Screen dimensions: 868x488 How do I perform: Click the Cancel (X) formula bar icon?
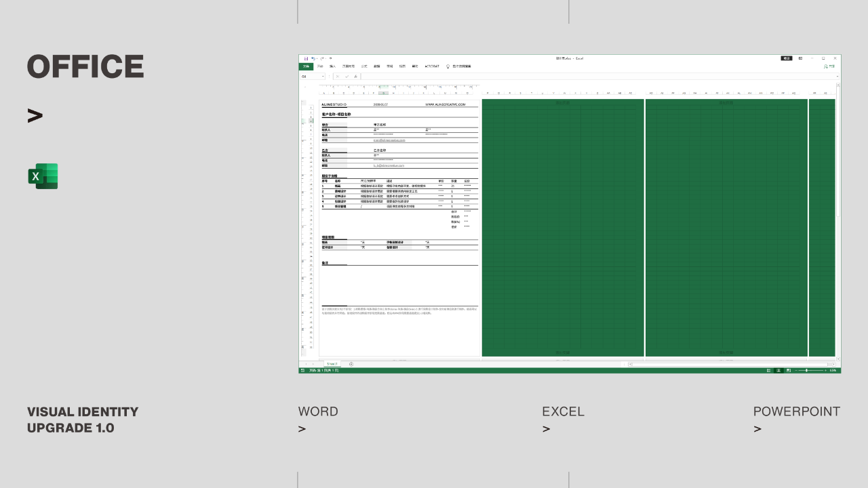click(338, 77)
